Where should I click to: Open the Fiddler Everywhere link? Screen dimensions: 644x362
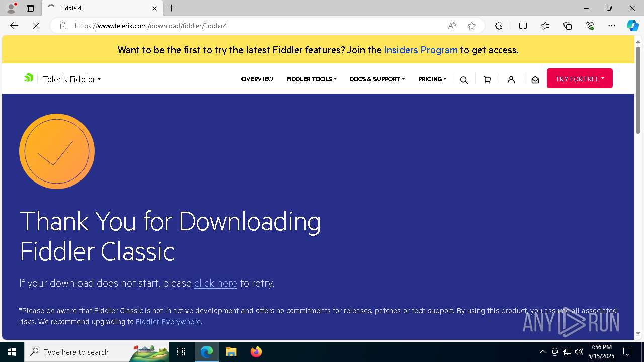[169, 322]
